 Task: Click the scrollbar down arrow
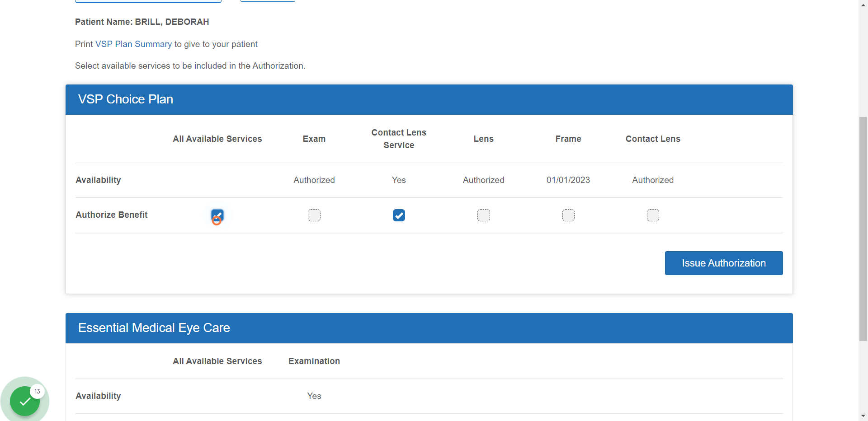tap(863, 416)
